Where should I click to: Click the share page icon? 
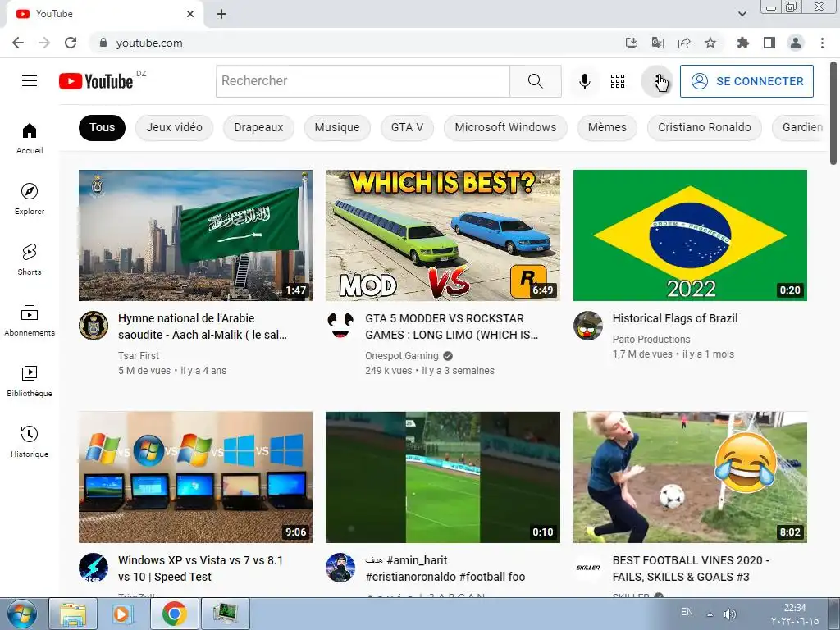tap(684, 43)
